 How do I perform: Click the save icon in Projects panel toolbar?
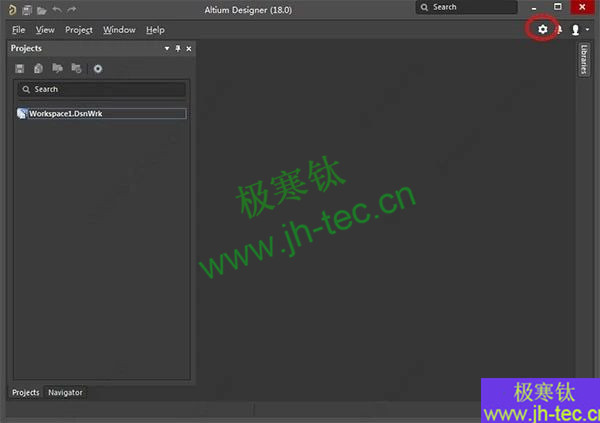tap(20, 69)
